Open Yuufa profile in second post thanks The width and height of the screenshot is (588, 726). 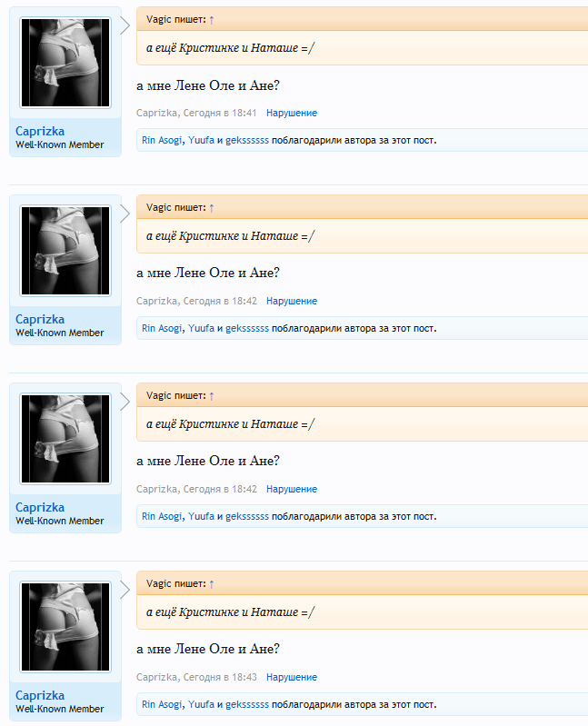[x=201, y=328]
